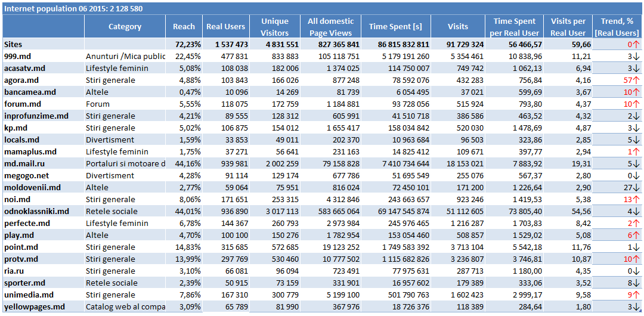Select the 10 838,96 time per user cell

(514, 56)
